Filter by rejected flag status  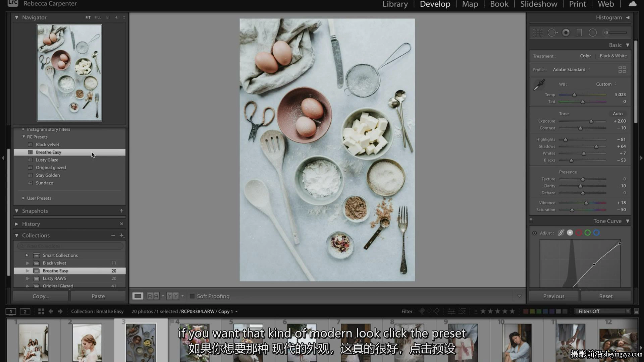(436, 311)
